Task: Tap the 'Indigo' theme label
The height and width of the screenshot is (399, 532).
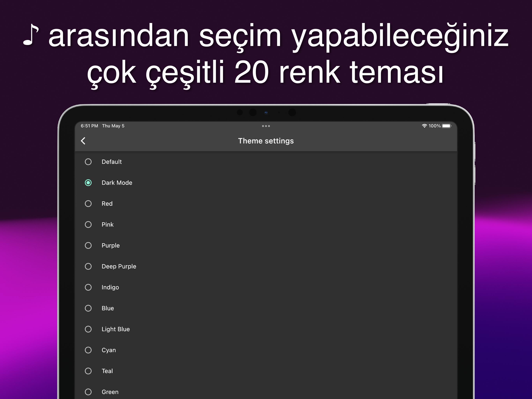Action: point(110,287)
